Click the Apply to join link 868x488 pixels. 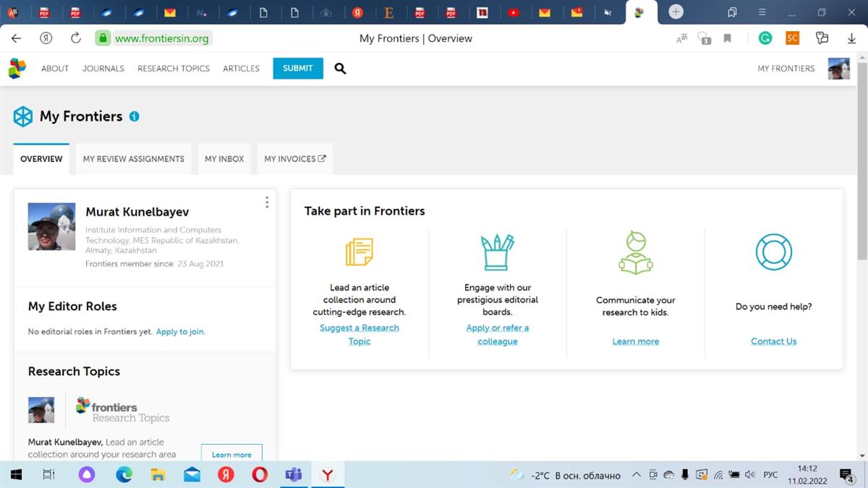coord(181,332)
